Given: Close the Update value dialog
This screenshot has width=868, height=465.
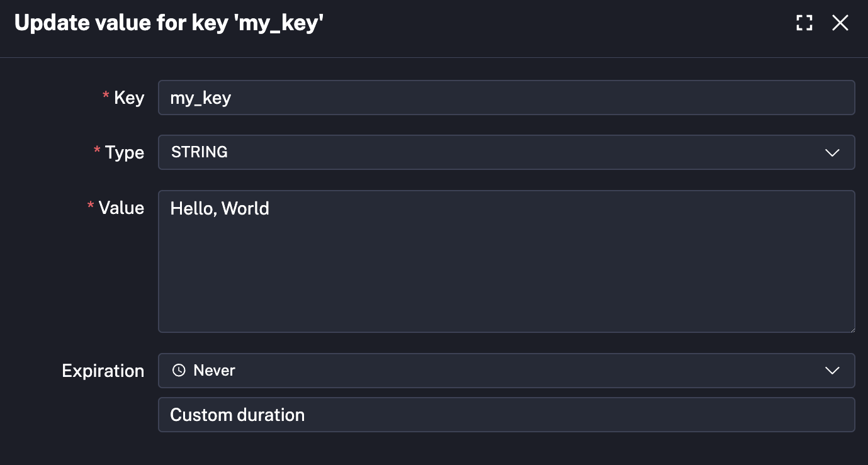Looking at the screenshot, I should (x=840, y=23).
